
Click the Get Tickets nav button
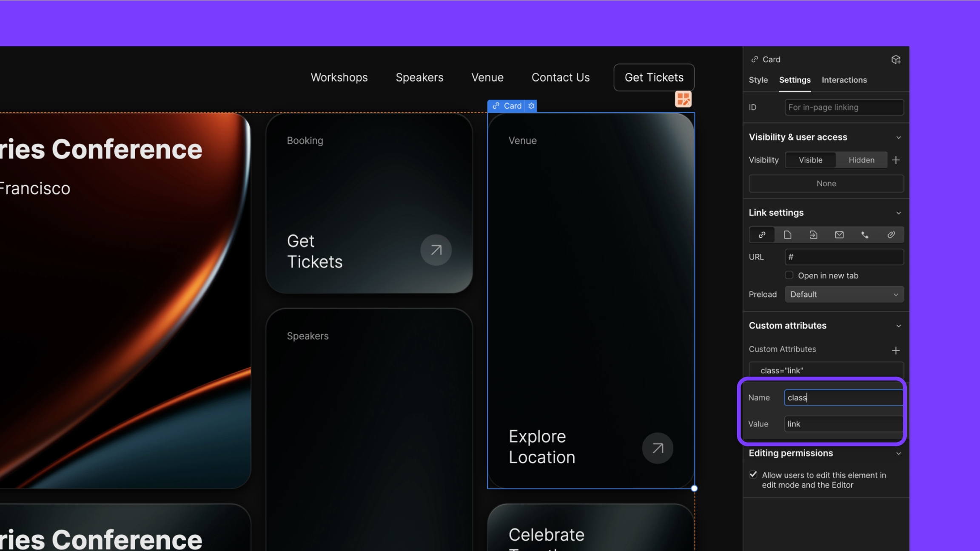coord(654,77)
